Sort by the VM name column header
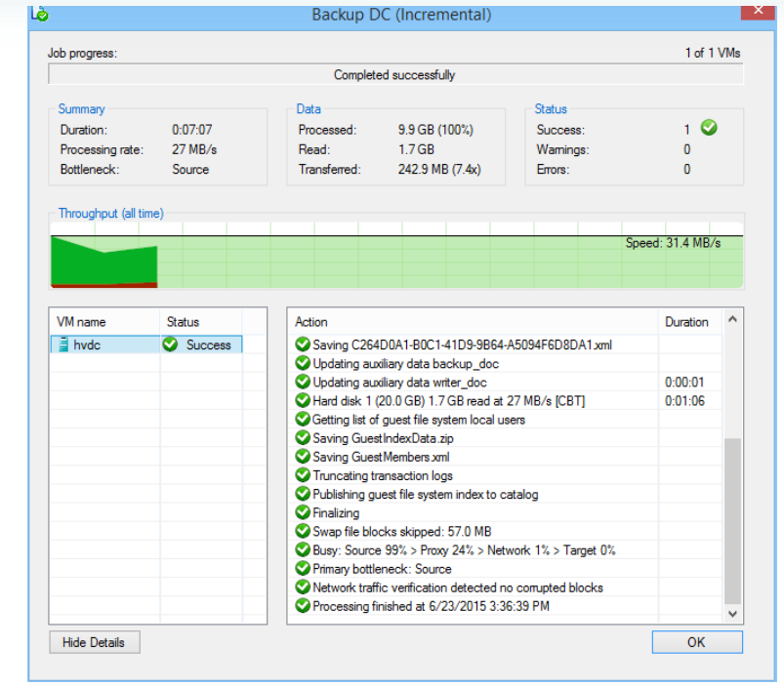784x688 pixels. tap(103, 321)
